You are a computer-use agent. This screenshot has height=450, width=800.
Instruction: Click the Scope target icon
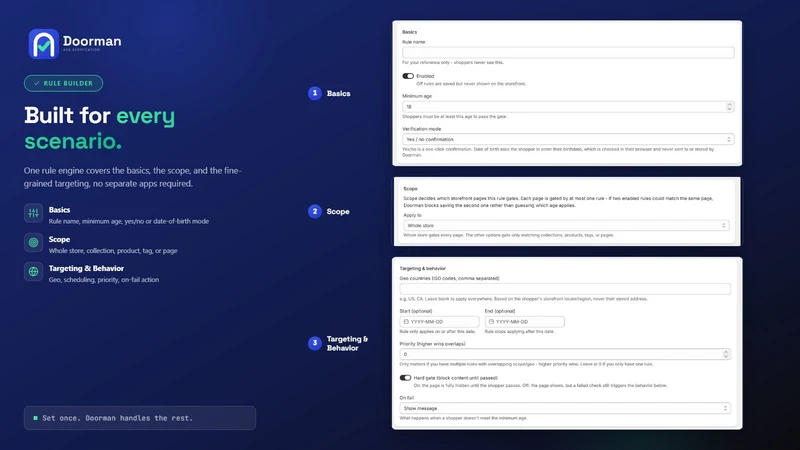click(33, 242)
